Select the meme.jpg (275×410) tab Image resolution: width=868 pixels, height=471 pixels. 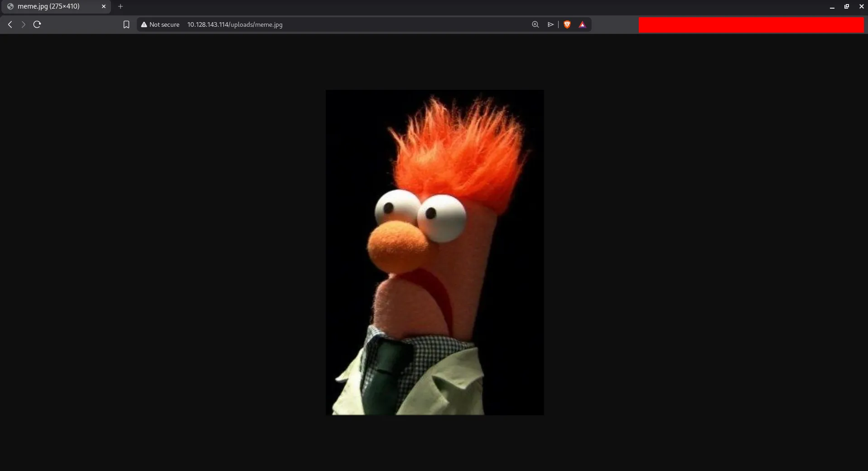pyautogui.click(x=54, y=6)
